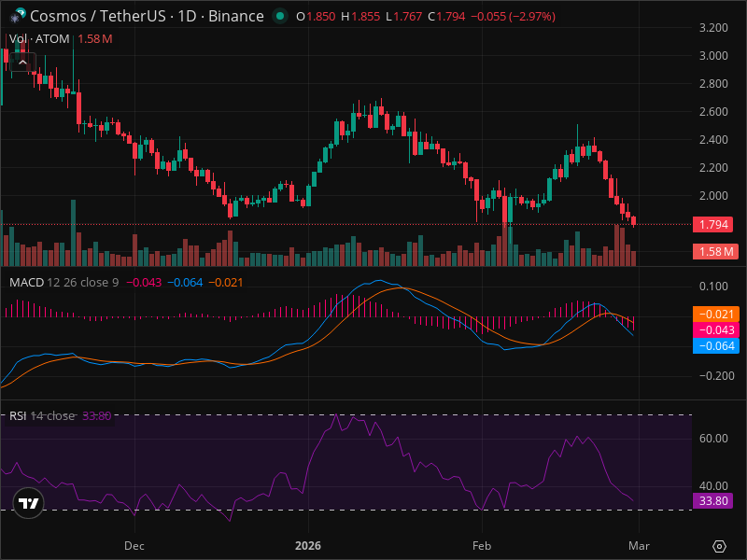
Task: Click the 60.00 RSI axis label
Action: 713,438
